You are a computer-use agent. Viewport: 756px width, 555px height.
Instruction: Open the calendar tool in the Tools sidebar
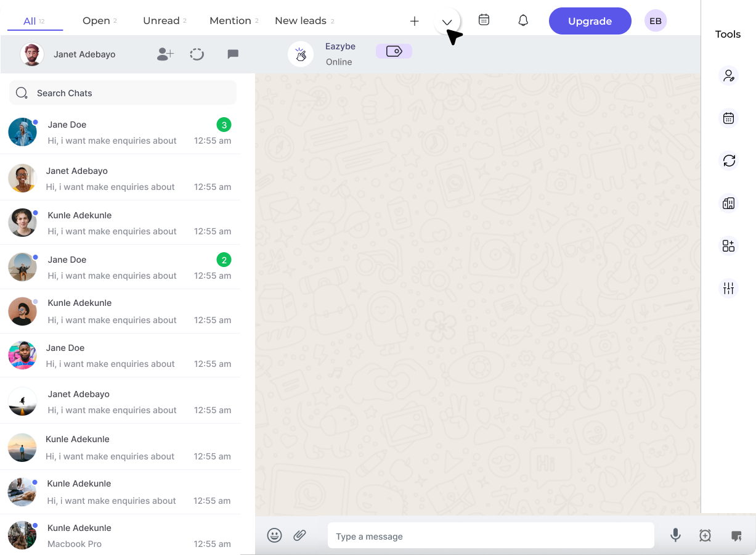729,117
